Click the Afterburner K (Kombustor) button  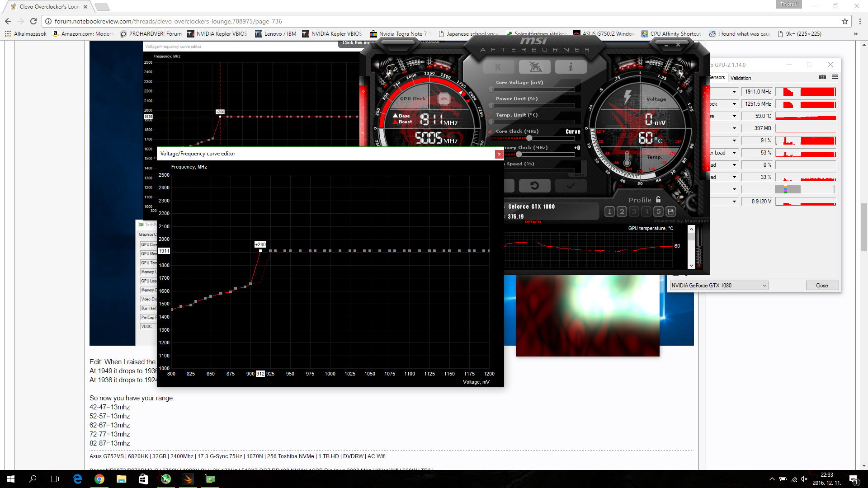[498, 67]
